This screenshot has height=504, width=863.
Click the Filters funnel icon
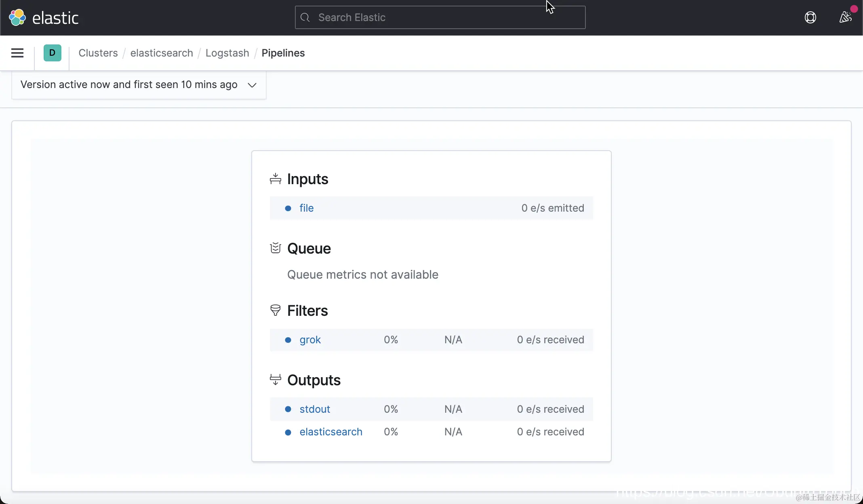[275, 310]
